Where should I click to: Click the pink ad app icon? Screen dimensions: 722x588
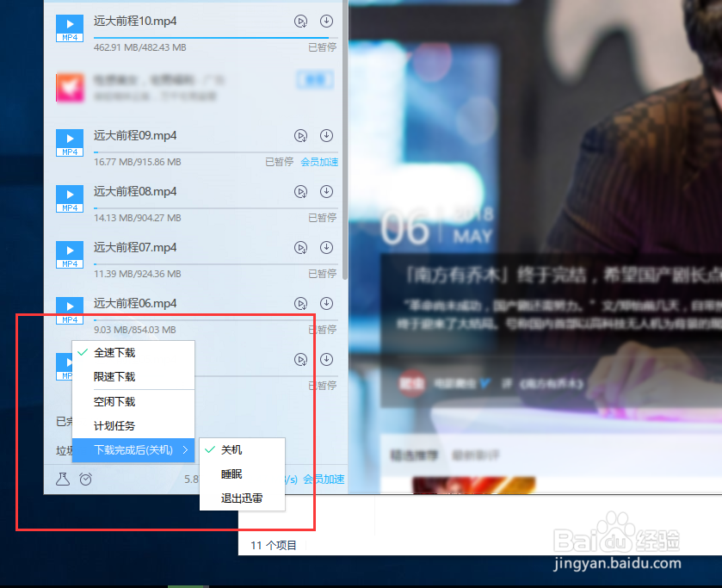click(x=70, y=87)
